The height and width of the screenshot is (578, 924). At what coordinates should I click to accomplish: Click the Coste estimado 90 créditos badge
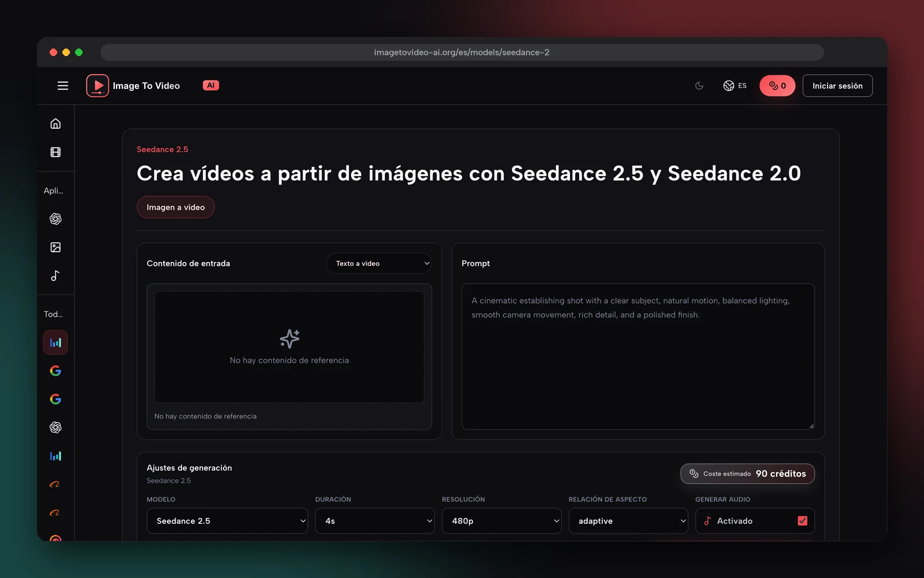[747, 473]
